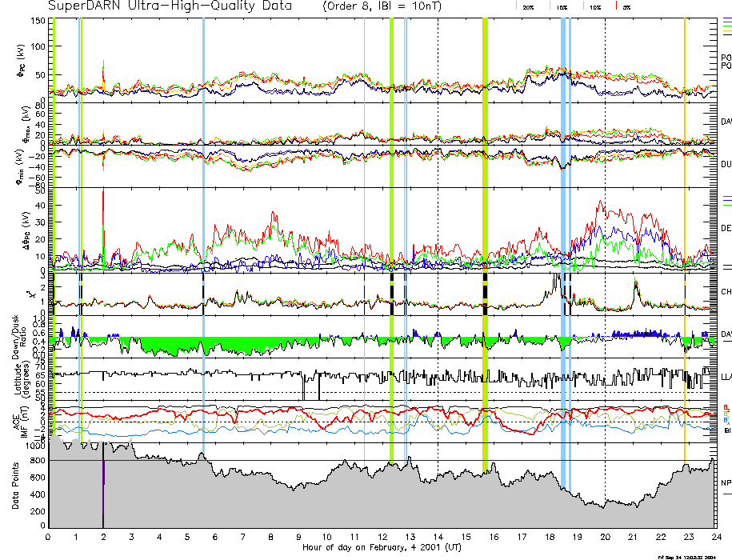Click the green 15% legend swatch
732x560 pixels.
click(551, 6)
